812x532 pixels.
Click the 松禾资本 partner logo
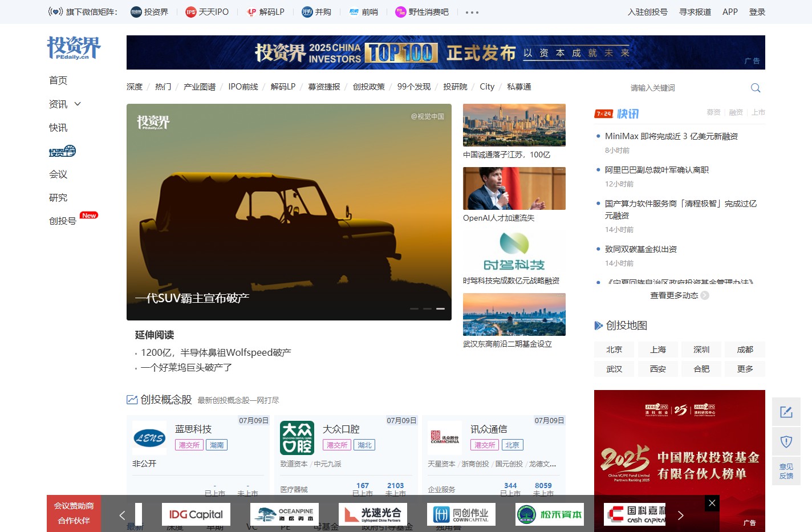tap(550, 514)
